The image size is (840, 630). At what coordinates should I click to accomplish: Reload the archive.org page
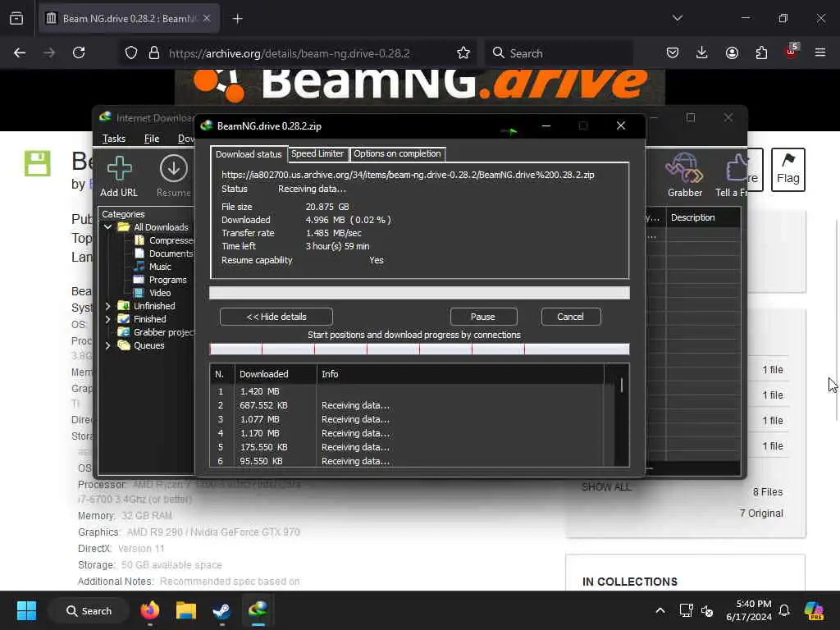(x=79, y=52)
